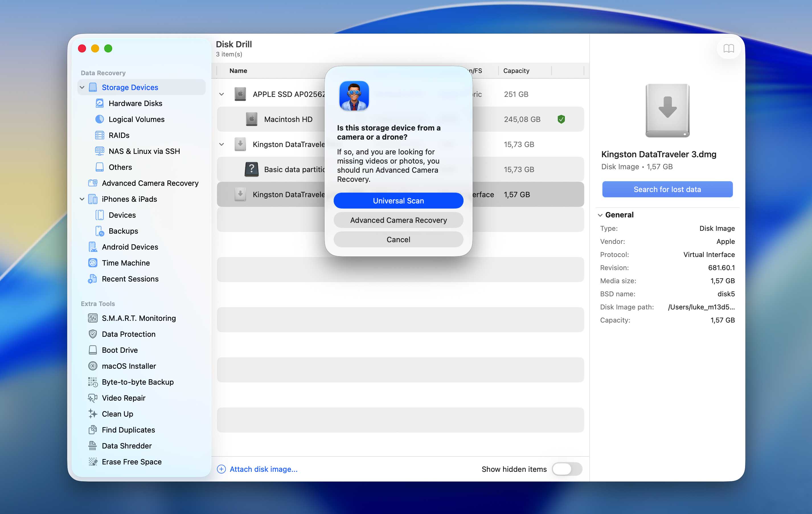Click the plus icon beside Attach disk image
Image resolution: width=812 pixels, height=514 pixels.
click(x=221, y=469)
